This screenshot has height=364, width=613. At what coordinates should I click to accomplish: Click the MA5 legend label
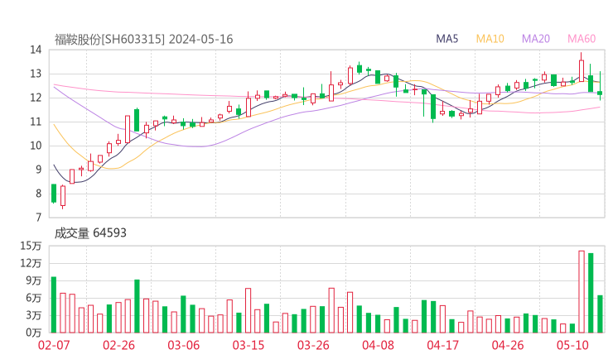coord(446,39)
